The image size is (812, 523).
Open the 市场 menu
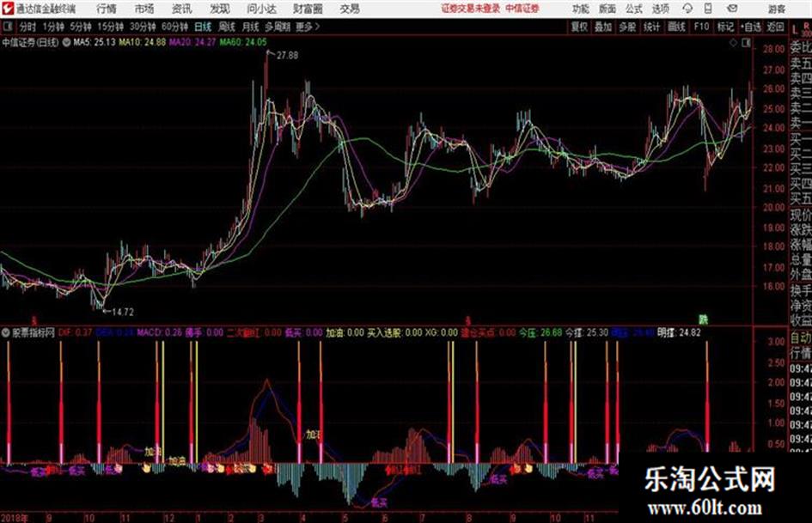pyautogui.click(x=144, y=9)
